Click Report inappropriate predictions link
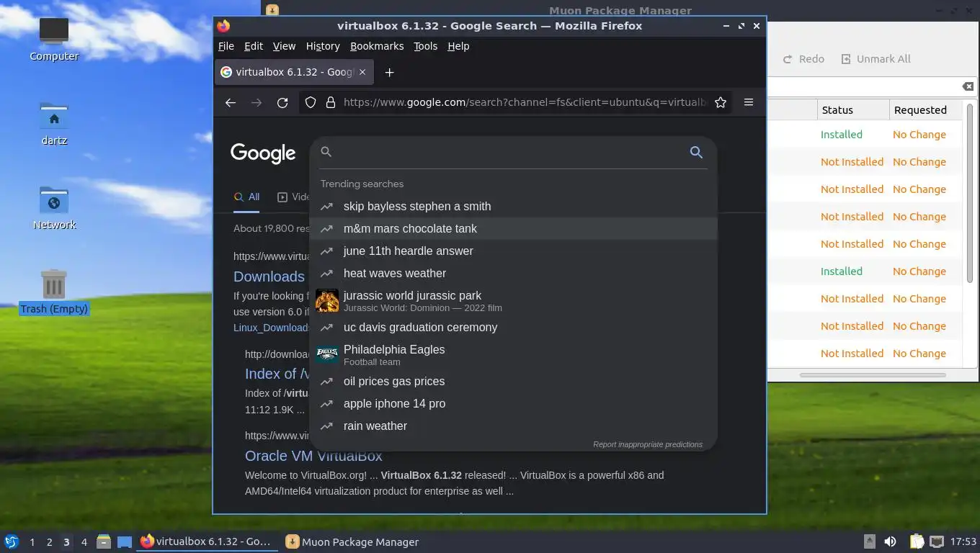This screenshot has width=980, height=553. coord(647,444)
